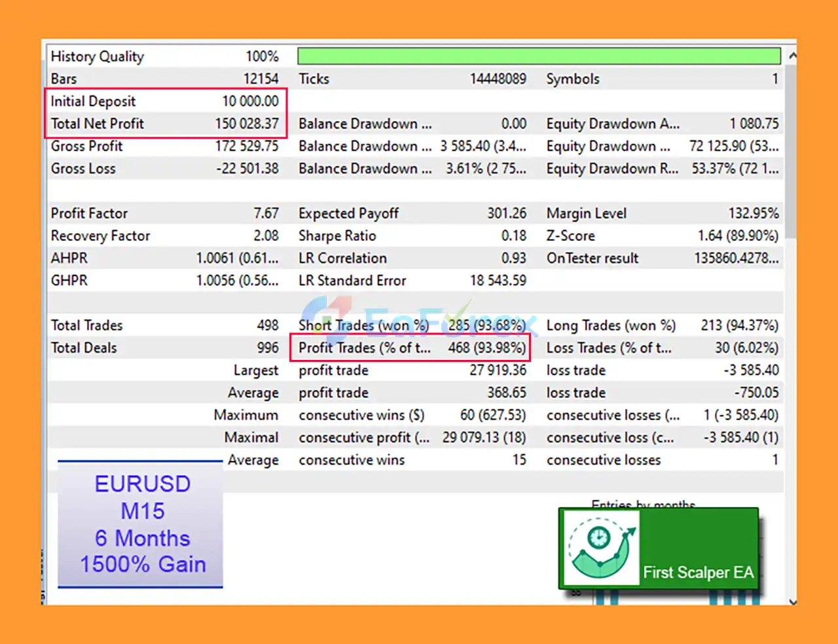Screen dimensions: 838x644
Task: Click the First Scalper EA chart-clock logo icon
Action: 600,548
